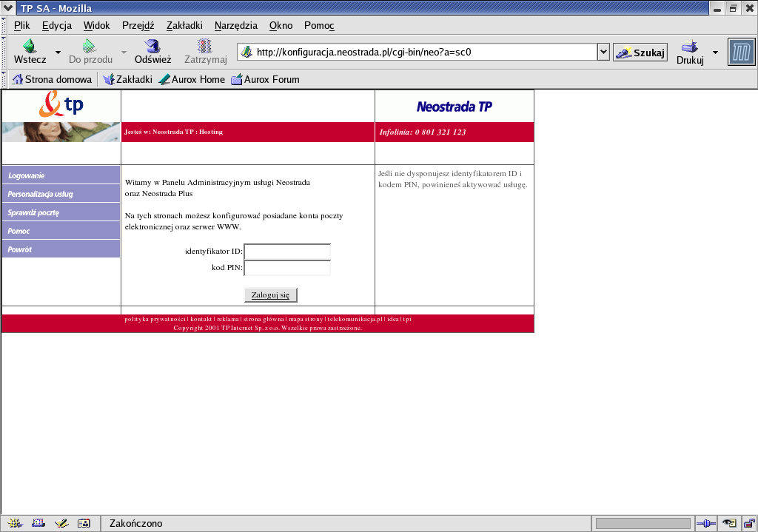This screenshot has width=758, height=532.
Task: Open the Edycja menu
Action: tap(56, 26)
